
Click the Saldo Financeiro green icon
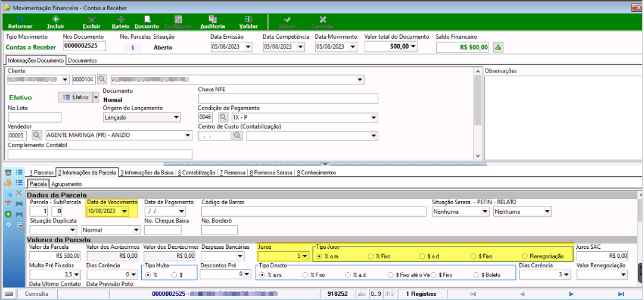(x=497, y=47)
